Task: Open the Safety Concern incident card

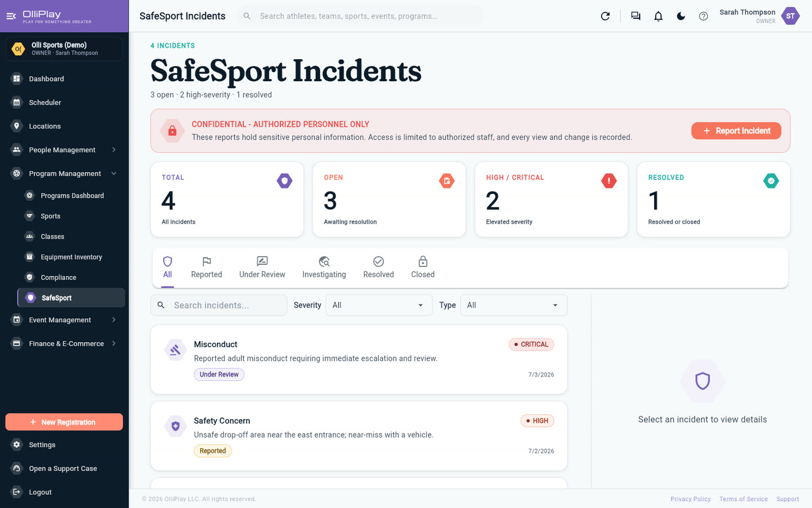Action: pos(359,436)
